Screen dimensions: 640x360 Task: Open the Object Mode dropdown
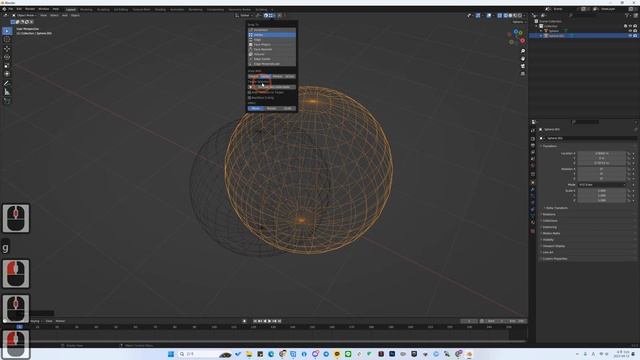25,15
